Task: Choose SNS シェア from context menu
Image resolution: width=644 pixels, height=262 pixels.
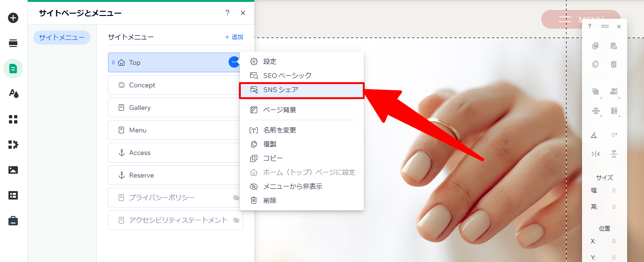Action: [302, 90]
